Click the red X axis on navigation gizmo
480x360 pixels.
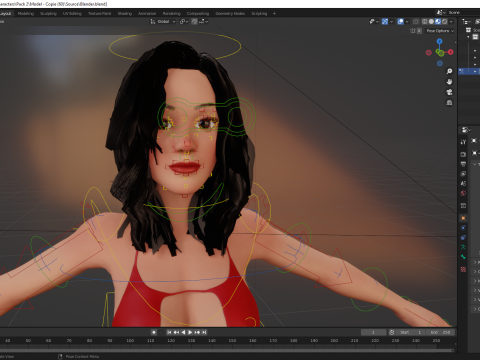451,52
